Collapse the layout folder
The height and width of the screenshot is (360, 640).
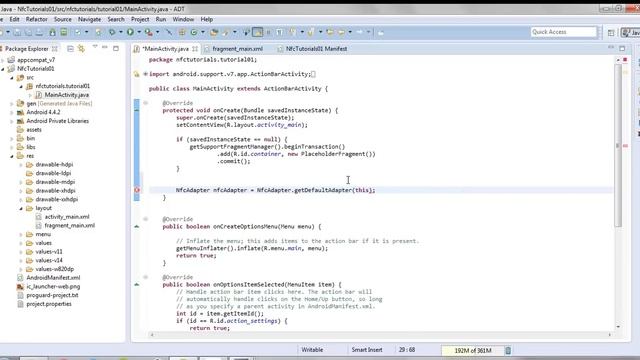click(x=21, y=208)
